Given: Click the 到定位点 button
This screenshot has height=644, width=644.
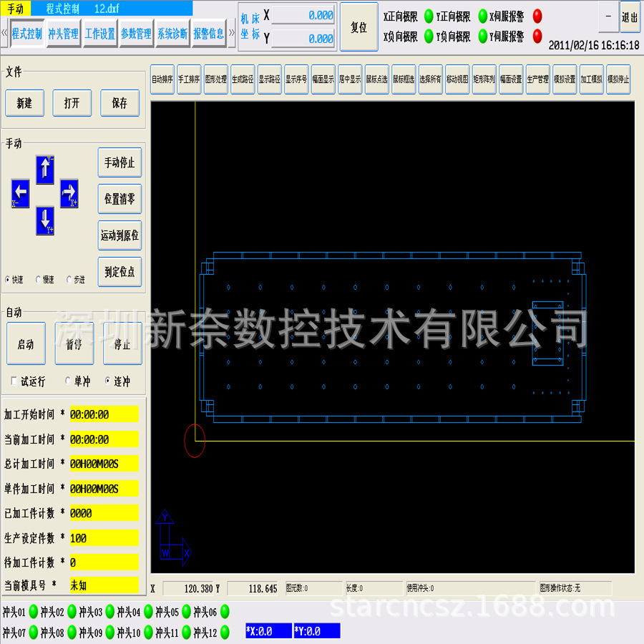Looking at the screenshot, I should coord(119,272).
